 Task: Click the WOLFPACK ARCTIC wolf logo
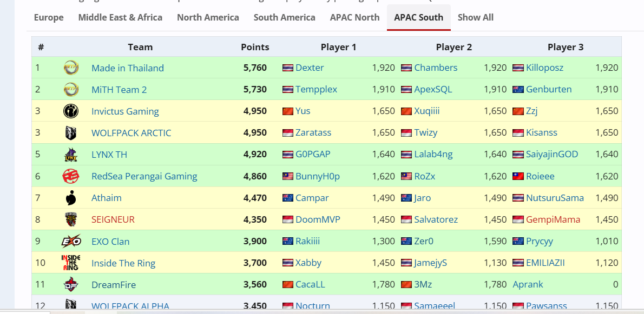71,133
